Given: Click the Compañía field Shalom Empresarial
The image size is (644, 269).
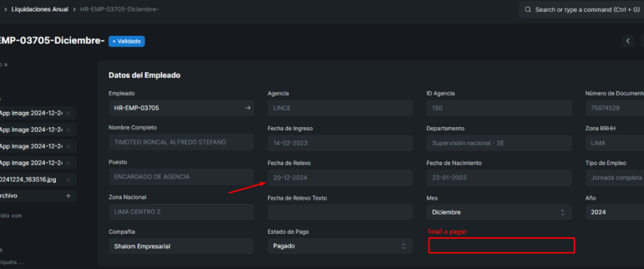Looking at the screenshot, I should [181, 246].
